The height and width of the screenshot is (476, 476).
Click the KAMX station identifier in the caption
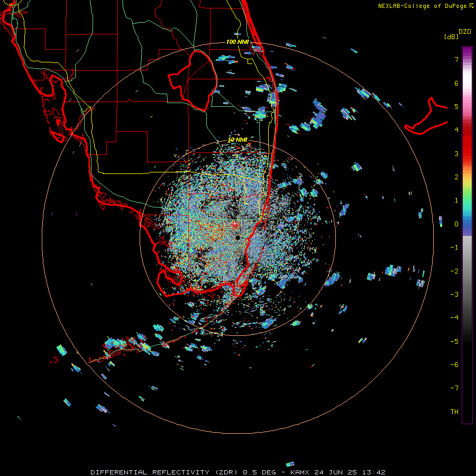[300, 472]
